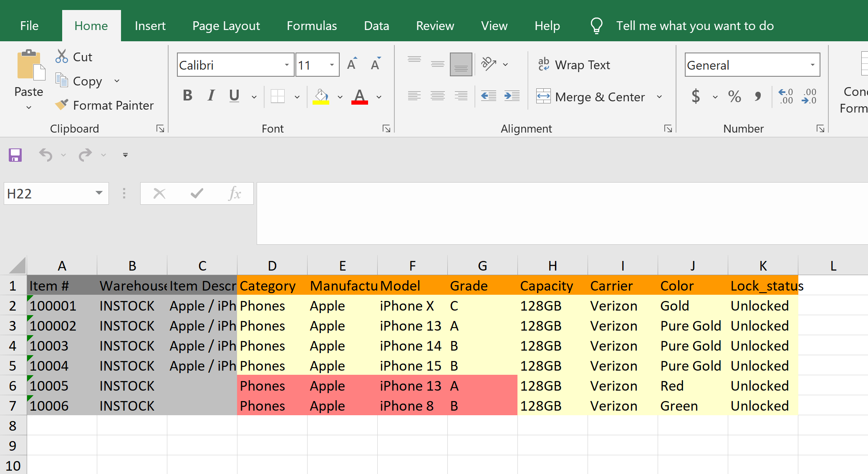Cancel formula entry with X icon
This screenshot has width=868, height=474.
[x=159, y=193]
